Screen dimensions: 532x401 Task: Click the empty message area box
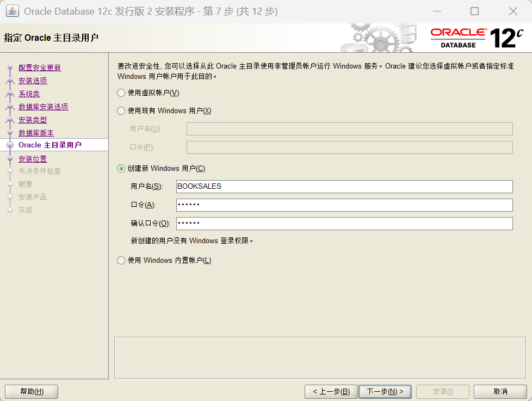[320, 357]
